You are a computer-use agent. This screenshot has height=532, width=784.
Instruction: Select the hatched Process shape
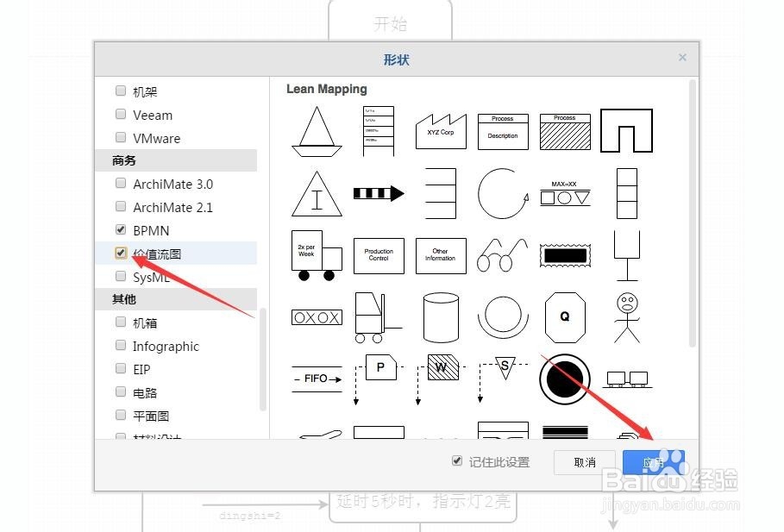pyautogui.click(x=565, y=130)
